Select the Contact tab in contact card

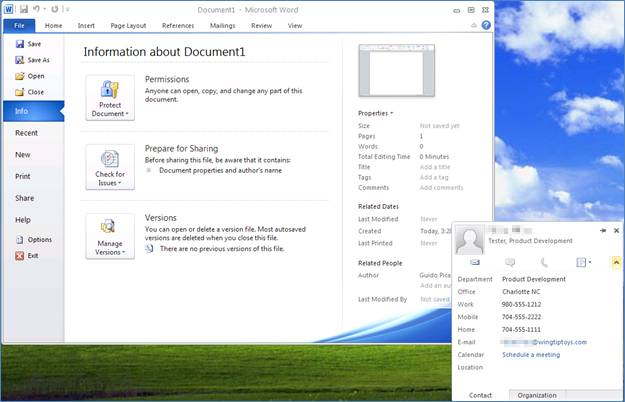pos(480,395)
